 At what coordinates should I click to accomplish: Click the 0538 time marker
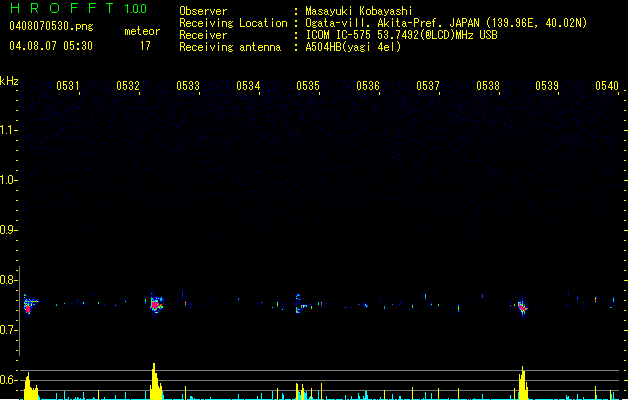(488, 86)
